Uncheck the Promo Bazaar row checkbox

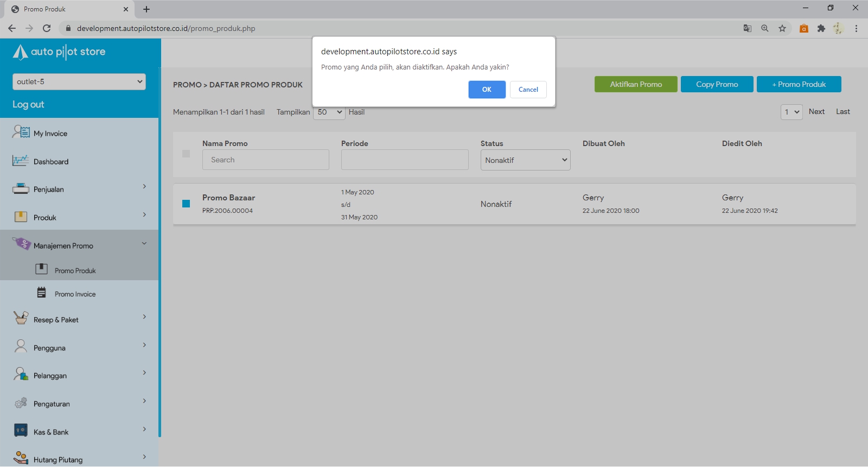tap(186, 204)
